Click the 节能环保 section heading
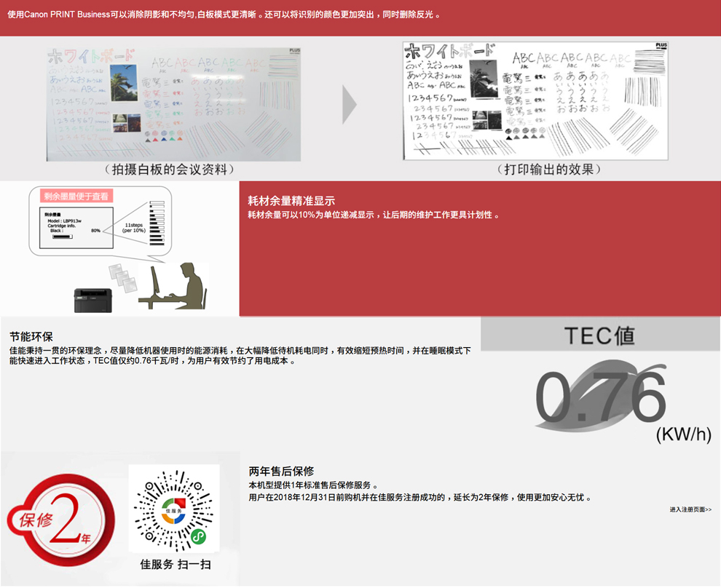This screenshot has width=721, height=588. (31, 337)
